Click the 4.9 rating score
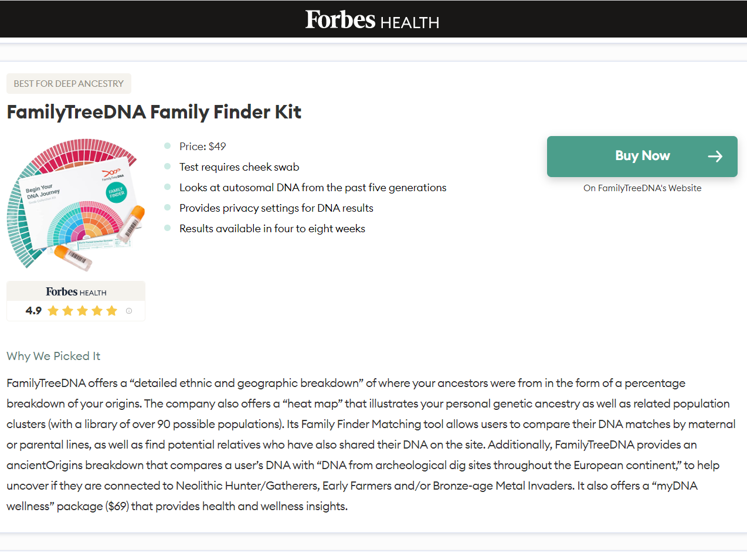 33,311
